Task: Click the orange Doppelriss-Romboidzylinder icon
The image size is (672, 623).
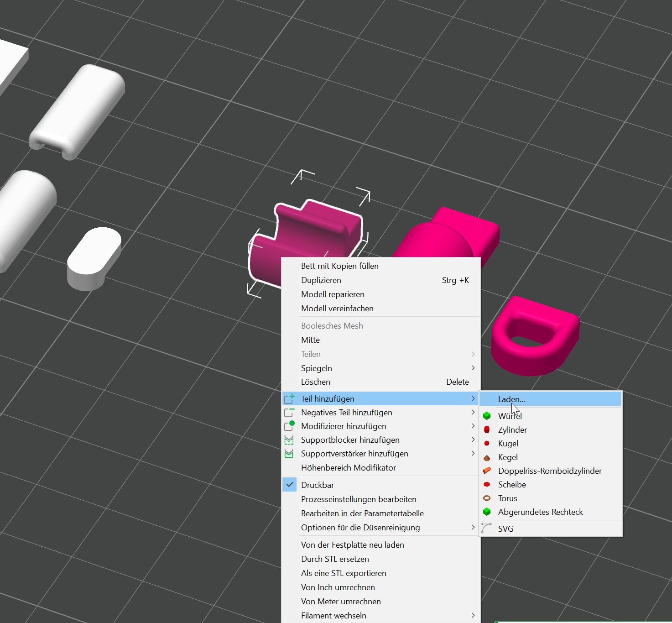Action: (x=487, y=471)
